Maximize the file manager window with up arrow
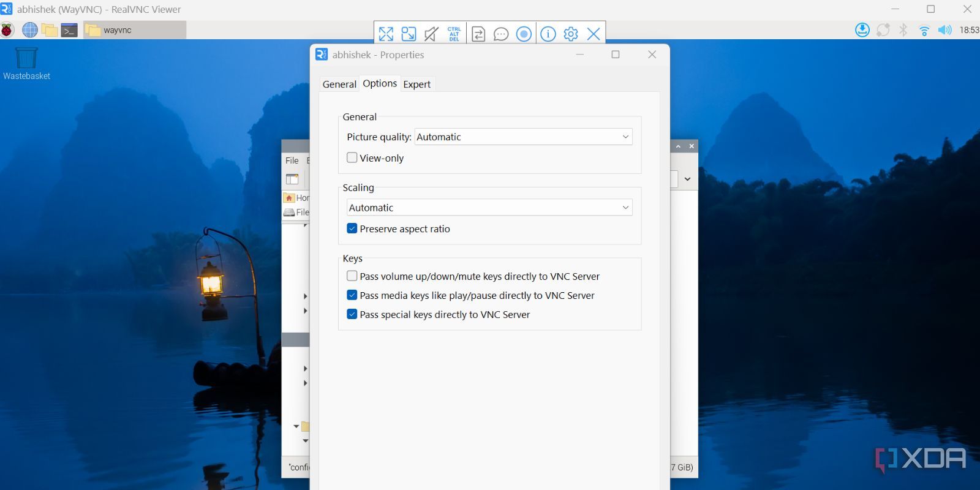 [x=678, y=146]
